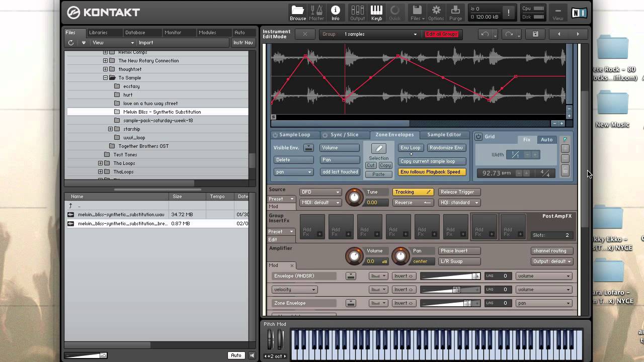Click the Volume knob in Amplifier
644x362 pixels.
pyautogui.click(x=354, y=256)
